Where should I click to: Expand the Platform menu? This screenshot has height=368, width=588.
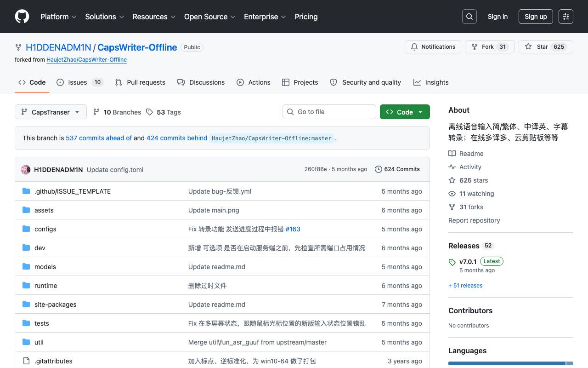(x=58, y=17)
